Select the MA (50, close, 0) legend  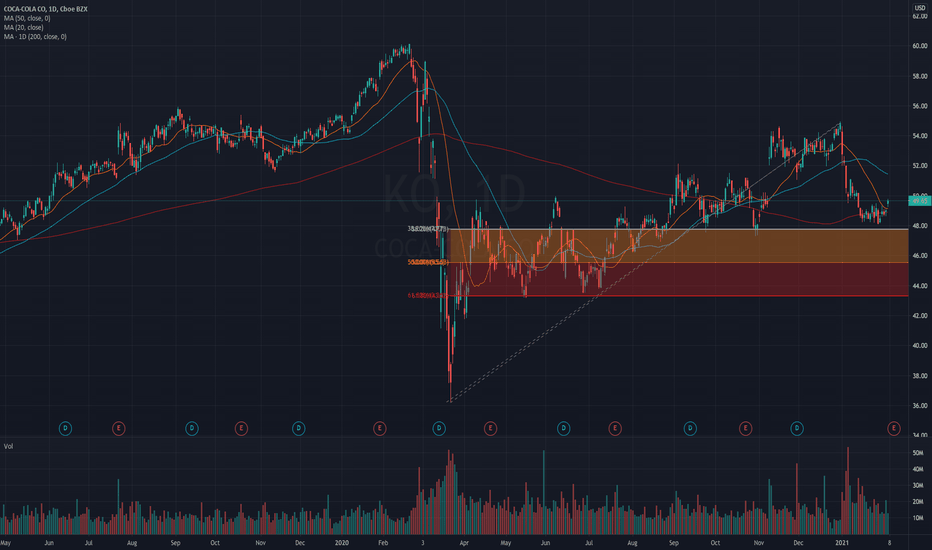click(27, 18)
